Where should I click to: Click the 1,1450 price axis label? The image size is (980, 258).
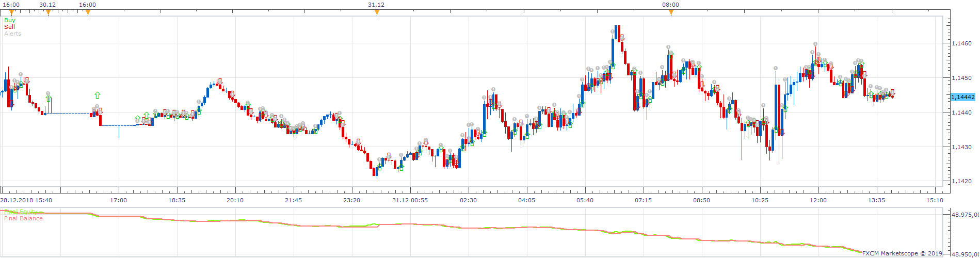pos(961,78)
